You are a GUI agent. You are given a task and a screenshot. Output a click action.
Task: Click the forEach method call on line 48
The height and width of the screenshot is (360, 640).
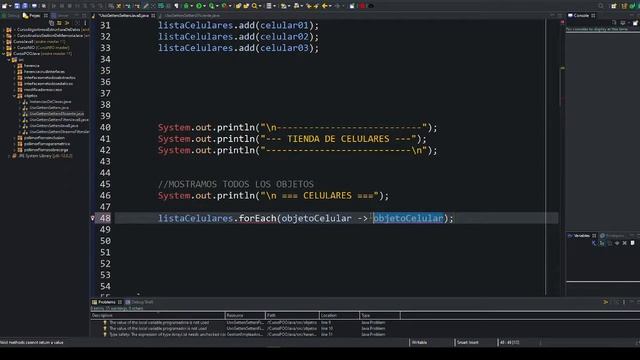coord(257,218)
